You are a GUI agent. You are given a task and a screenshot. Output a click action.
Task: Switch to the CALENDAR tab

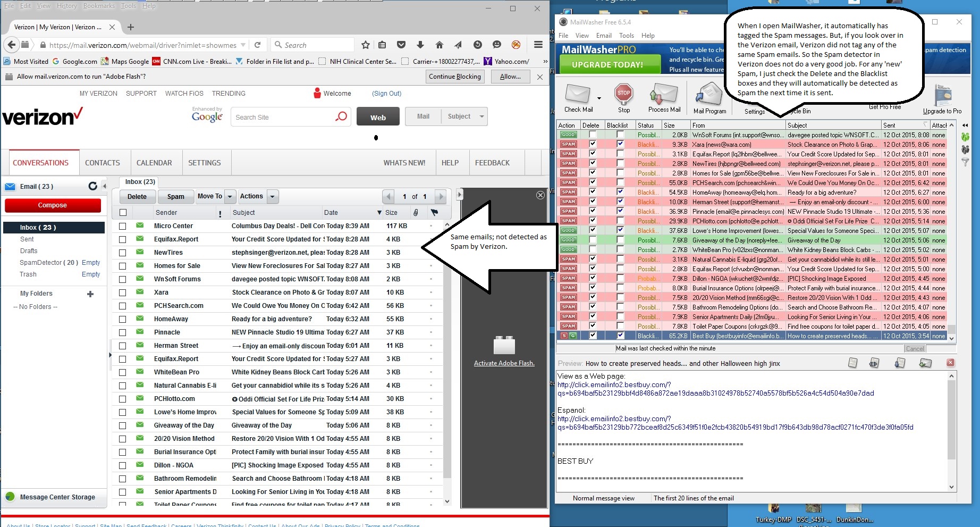pos(154,163)
